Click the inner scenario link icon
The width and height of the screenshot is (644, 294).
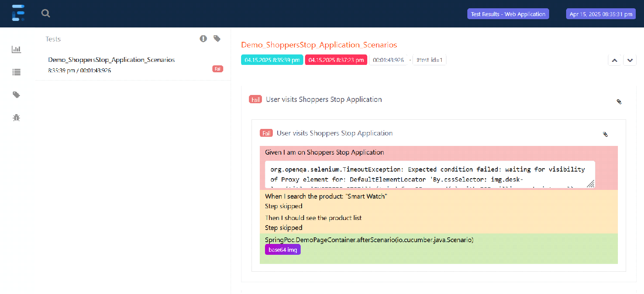coord(605,134)
